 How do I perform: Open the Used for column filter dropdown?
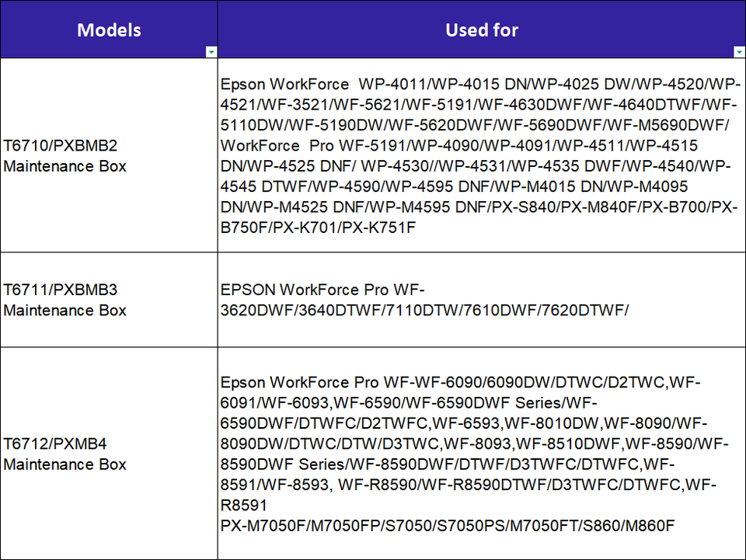pos(739,52)
